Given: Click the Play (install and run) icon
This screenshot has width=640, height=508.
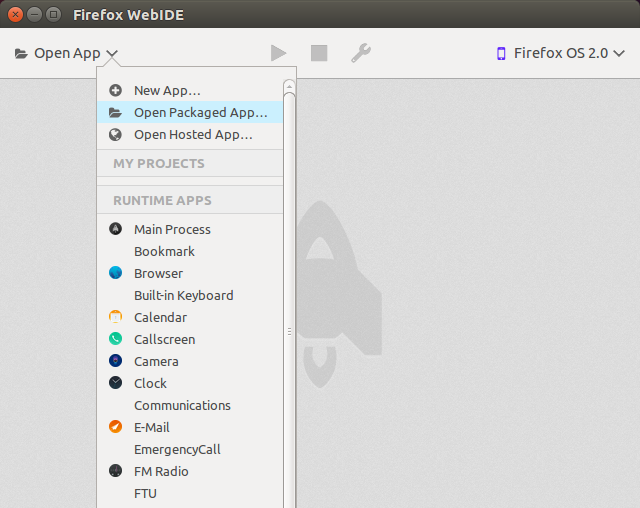Looking at the screenshot, I should point(278,53).
